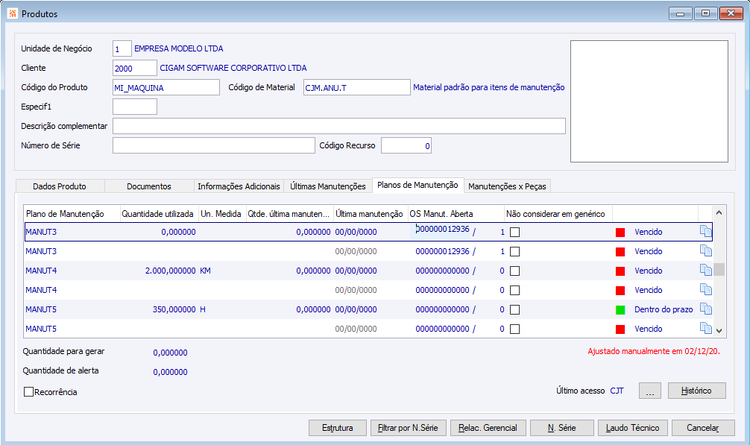Click copy icon in Dentro do prazo row
Screen dimensions: 750x445
(x=706, y=309)
